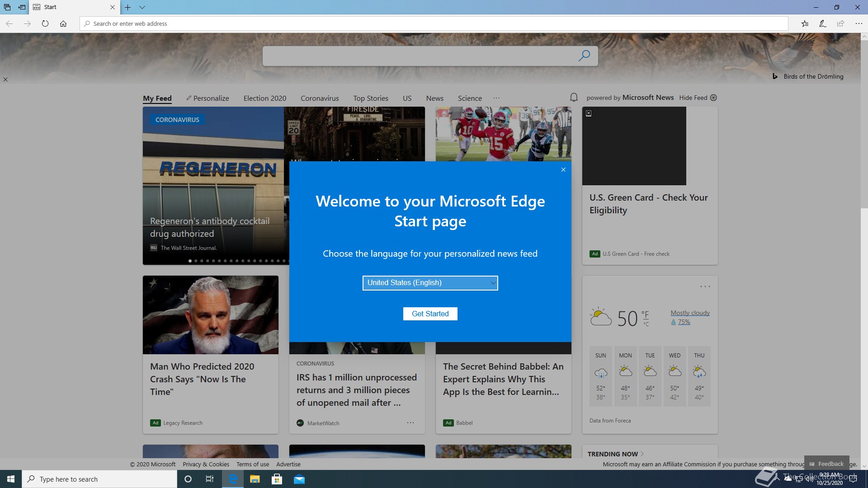Click the taskbar search box
868x488 pixels.
click(99, 479)
